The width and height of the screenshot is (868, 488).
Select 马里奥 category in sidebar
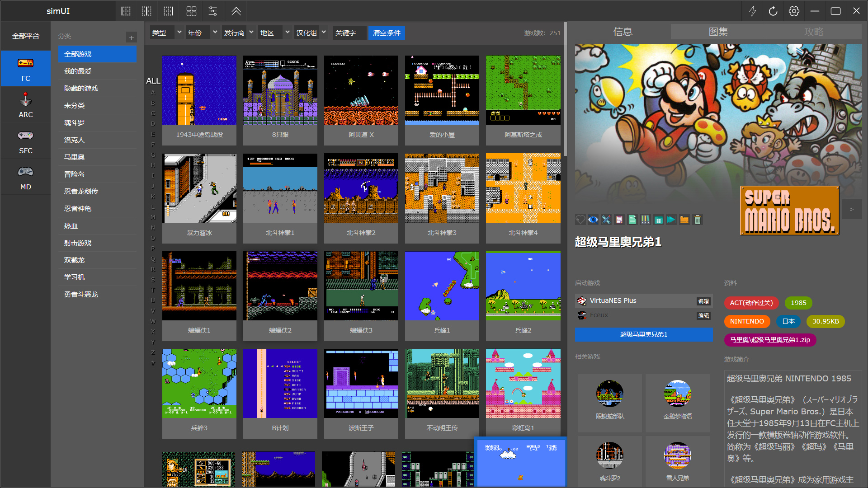(x=74, y=157)
